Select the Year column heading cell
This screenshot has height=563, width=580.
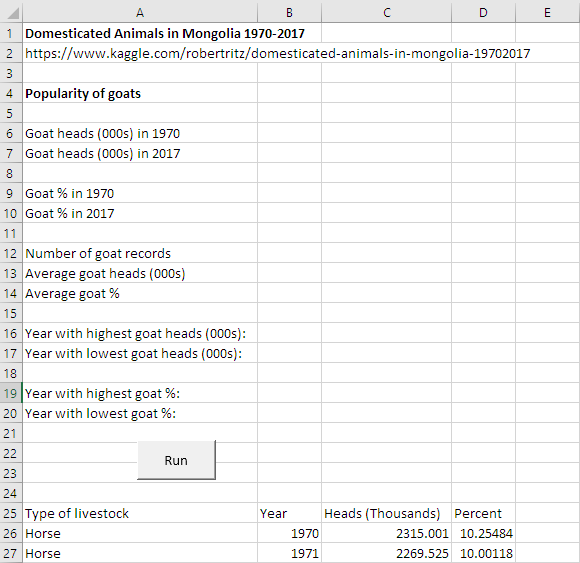(x=289, y=513)
